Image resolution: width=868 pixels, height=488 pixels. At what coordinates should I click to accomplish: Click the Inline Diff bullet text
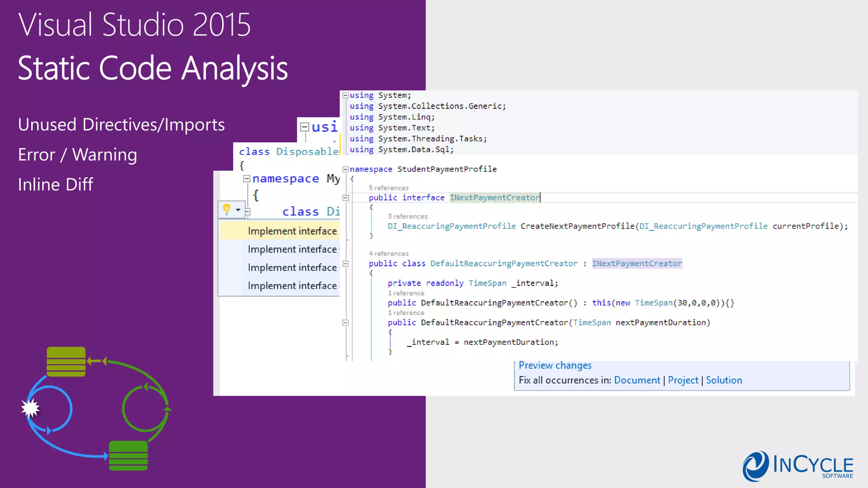pyautogui.click(x=56, y=185)
